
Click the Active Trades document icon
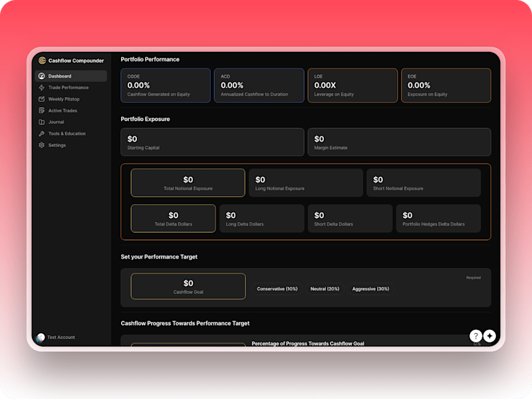[x=42, y=110]
